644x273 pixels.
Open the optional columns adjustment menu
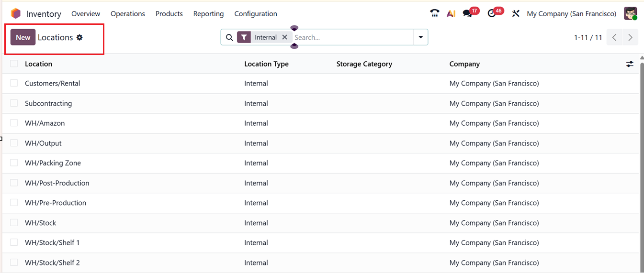click(x=630, y=64)
